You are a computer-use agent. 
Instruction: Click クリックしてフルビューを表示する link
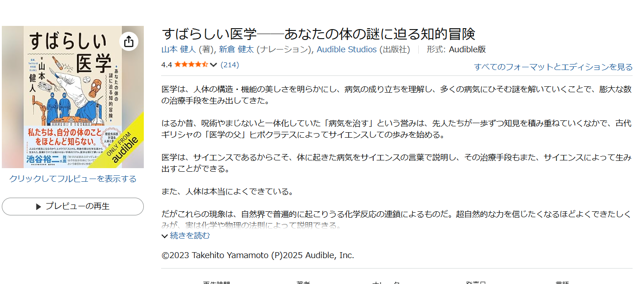click(x=73, y=179)
